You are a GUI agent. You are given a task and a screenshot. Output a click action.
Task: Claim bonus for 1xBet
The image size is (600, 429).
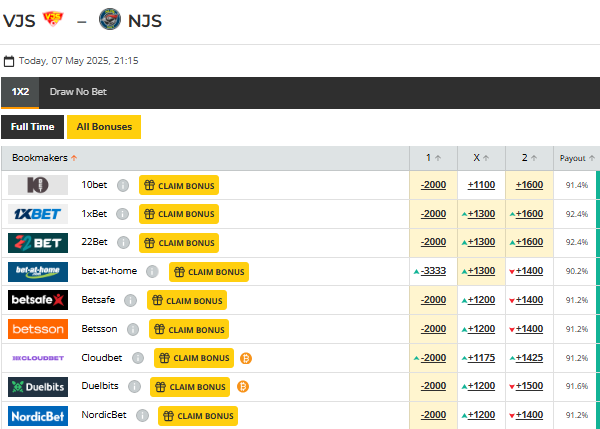point(179,214)
